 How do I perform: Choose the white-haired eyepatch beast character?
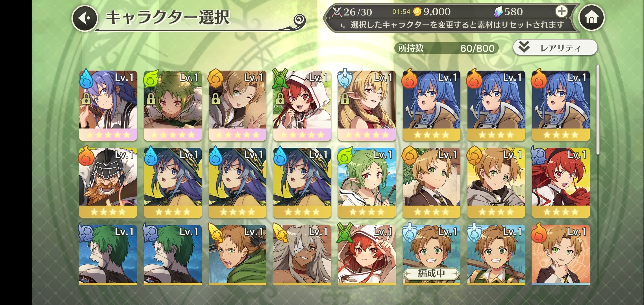click(x=302, y=255)
